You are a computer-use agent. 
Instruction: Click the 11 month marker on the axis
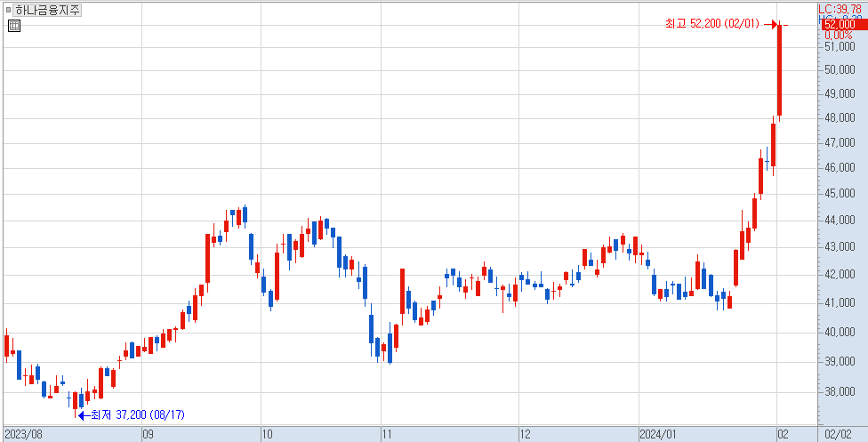[386, 434]
